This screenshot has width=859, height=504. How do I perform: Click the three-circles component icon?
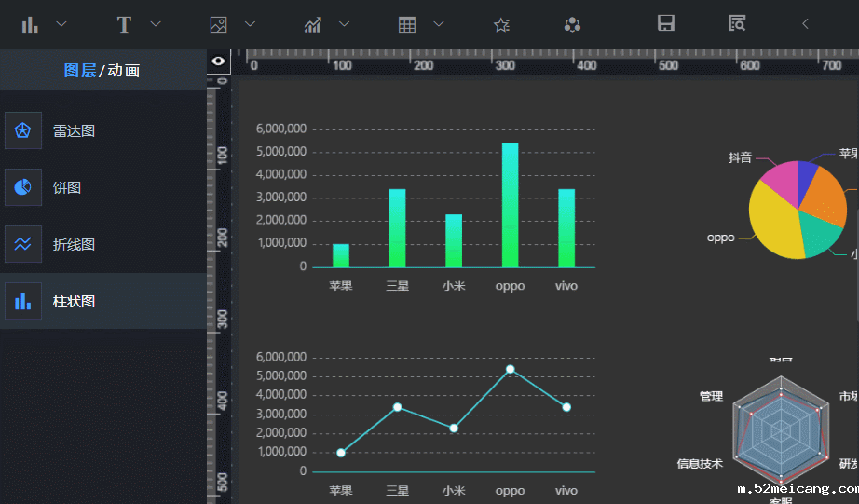pos(573,24)
